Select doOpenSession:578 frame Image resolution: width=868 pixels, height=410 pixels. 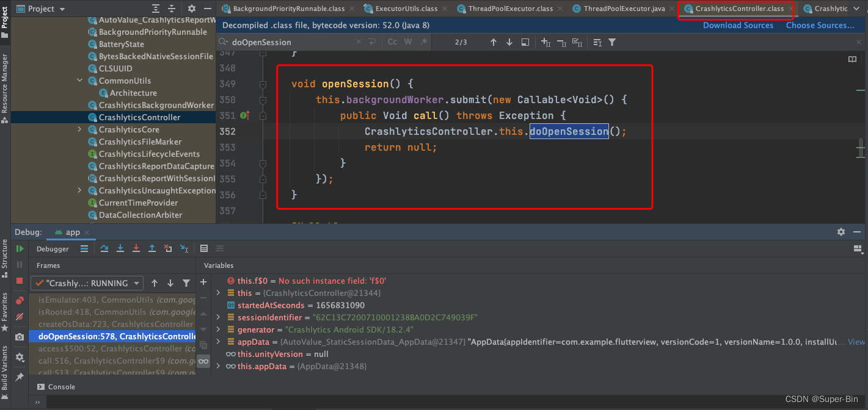coord(113,336)
